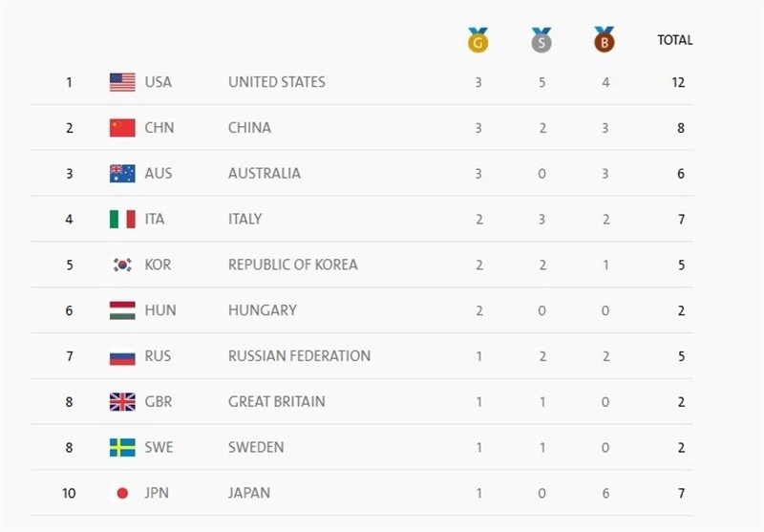
Task: Select the RUSSIAN FEDERATION country name
Action: pos(299,356)
